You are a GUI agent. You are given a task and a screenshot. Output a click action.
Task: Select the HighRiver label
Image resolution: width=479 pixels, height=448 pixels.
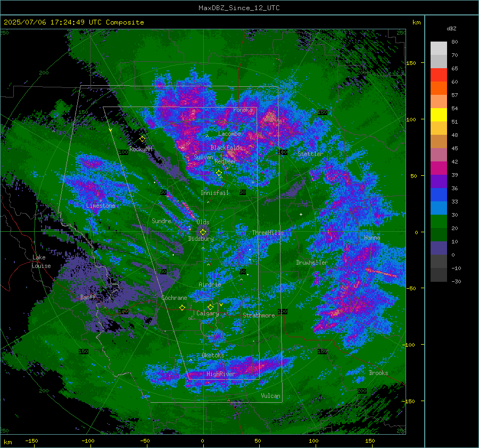tap(221, 374)
